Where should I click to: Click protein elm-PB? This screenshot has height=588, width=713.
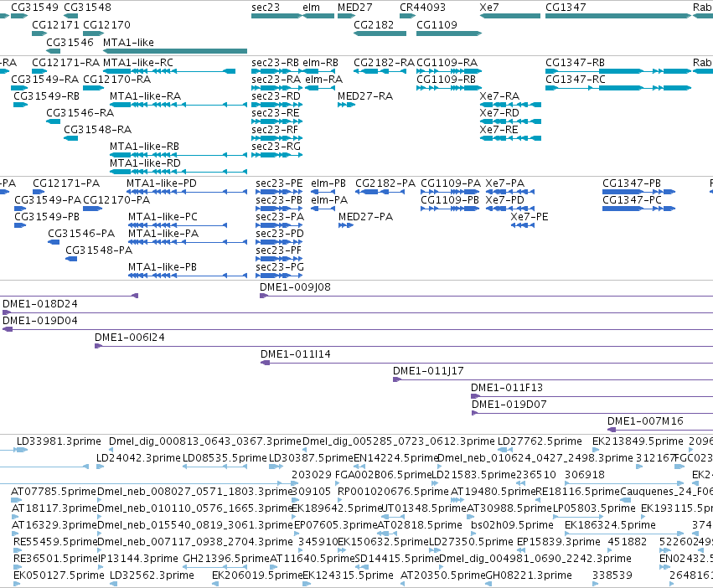click(x=323, y=192)
